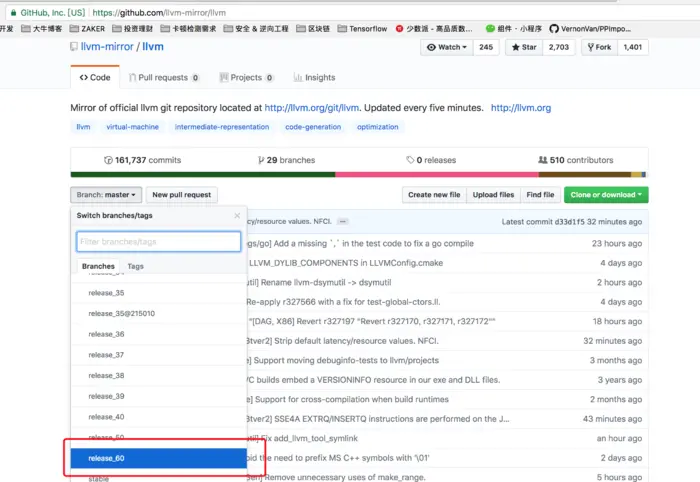Open the 投资理财 bookmark folder
Image resolution: width=700 pixels, height=482 pixels.
coord(133,29)
